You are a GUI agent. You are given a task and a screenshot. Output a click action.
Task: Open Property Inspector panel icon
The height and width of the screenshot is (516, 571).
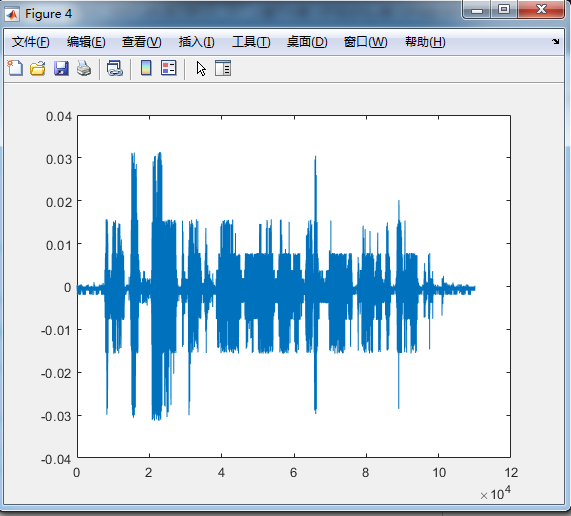click(x=223, y=68)
